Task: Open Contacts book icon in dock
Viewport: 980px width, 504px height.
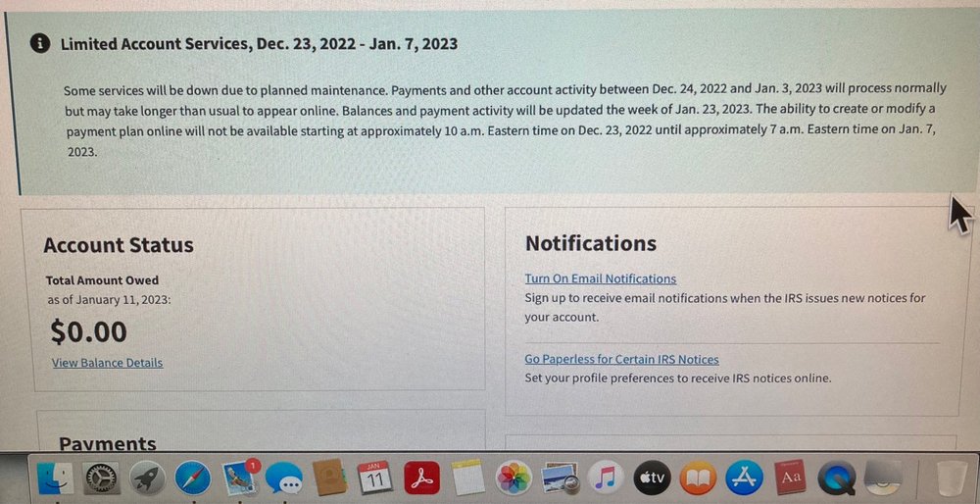Action: (x=330, y=479)
